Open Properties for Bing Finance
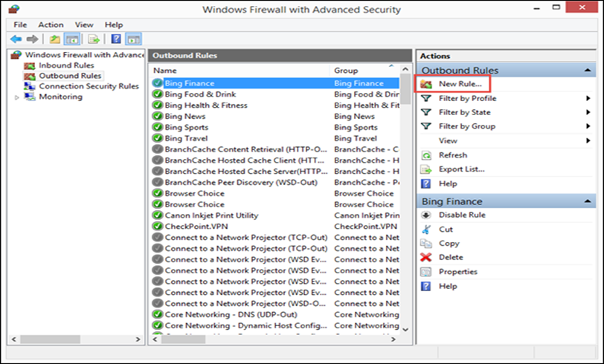Image resolution: width=604 pixels, height=364 pixels. coord(458,272)
